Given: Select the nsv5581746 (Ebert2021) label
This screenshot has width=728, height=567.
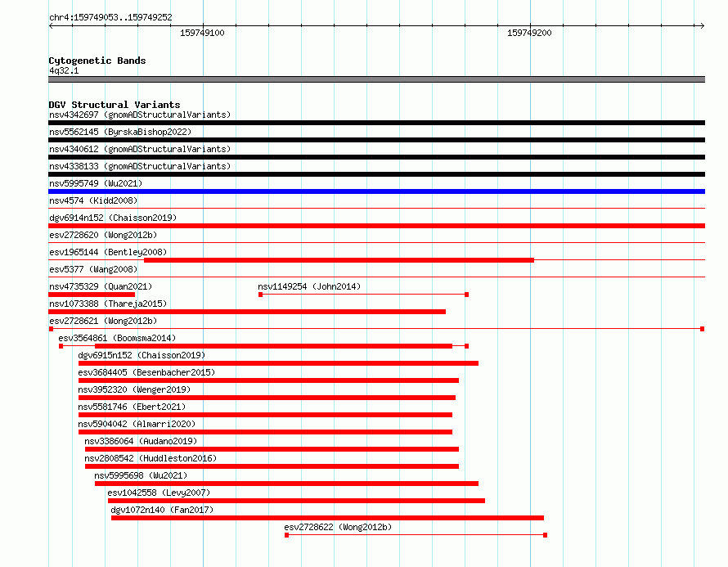Looking at the screenshot, I should tap(132, 407).
